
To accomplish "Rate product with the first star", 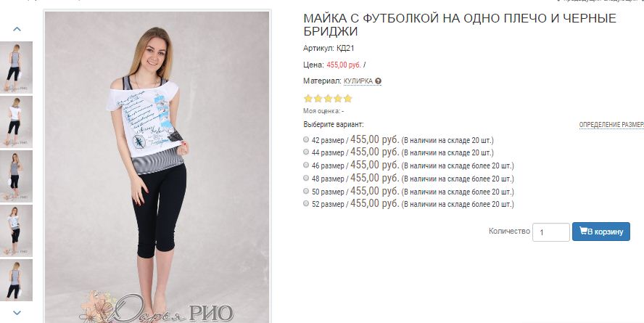I will tap(308, 99).
